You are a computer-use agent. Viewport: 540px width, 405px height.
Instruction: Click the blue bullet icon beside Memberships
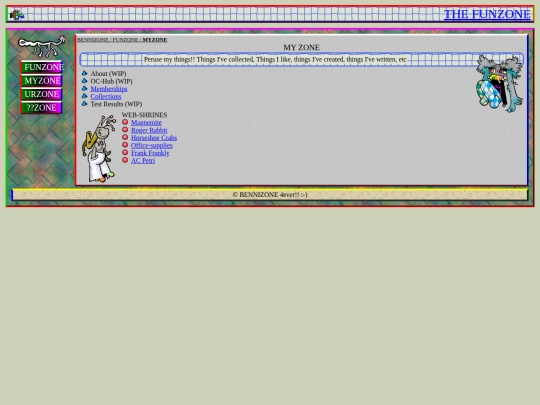[x=84, y=88]
